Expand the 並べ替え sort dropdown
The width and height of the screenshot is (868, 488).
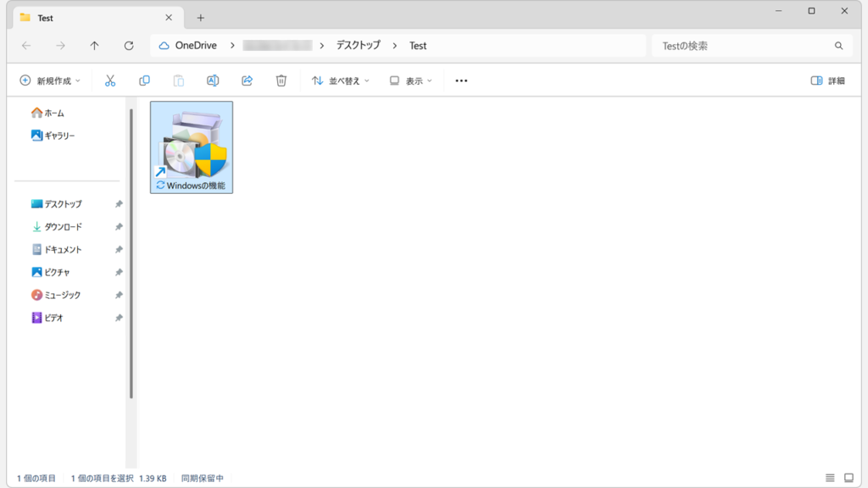click(341, 80)
